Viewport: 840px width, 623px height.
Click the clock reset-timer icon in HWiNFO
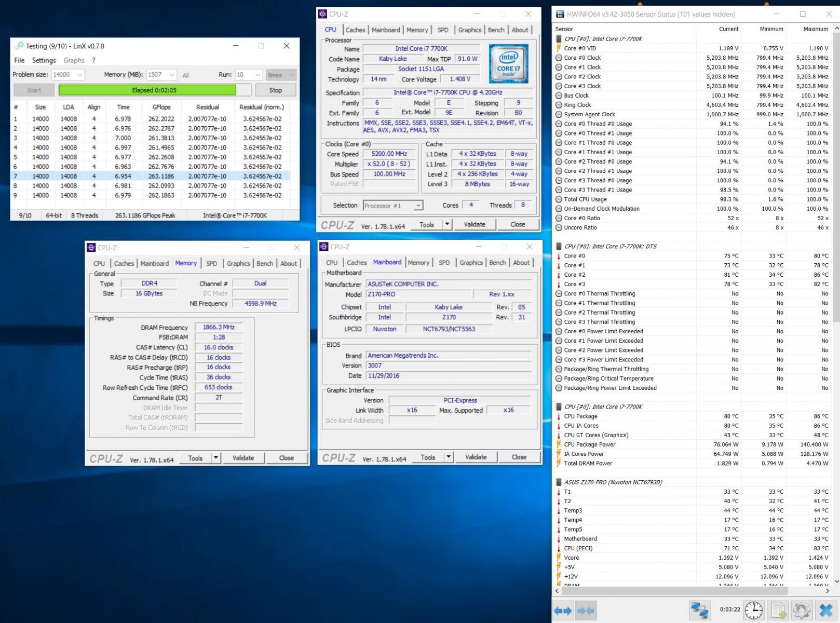753,610
